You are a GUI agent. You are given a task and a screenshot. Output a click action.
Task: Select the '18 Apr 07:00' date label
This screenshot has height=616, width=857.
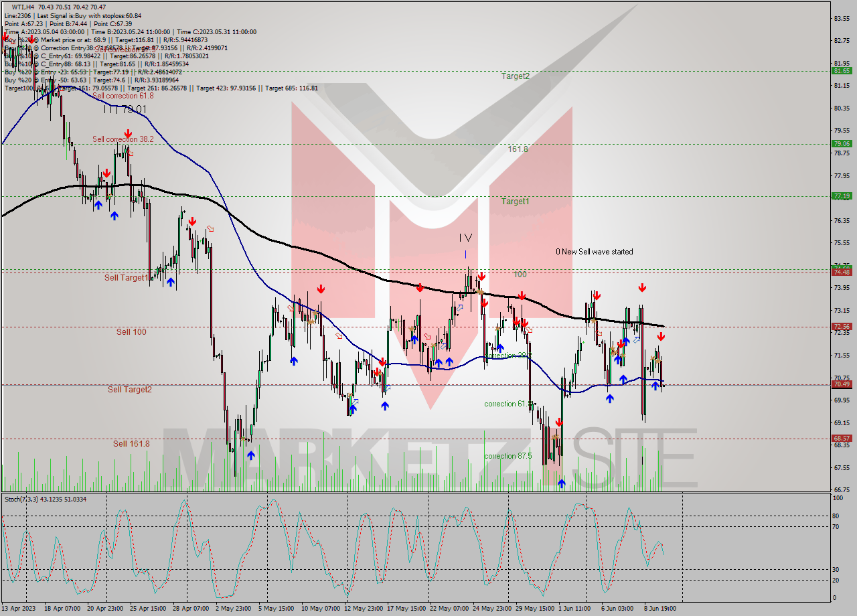pos(62,609)
